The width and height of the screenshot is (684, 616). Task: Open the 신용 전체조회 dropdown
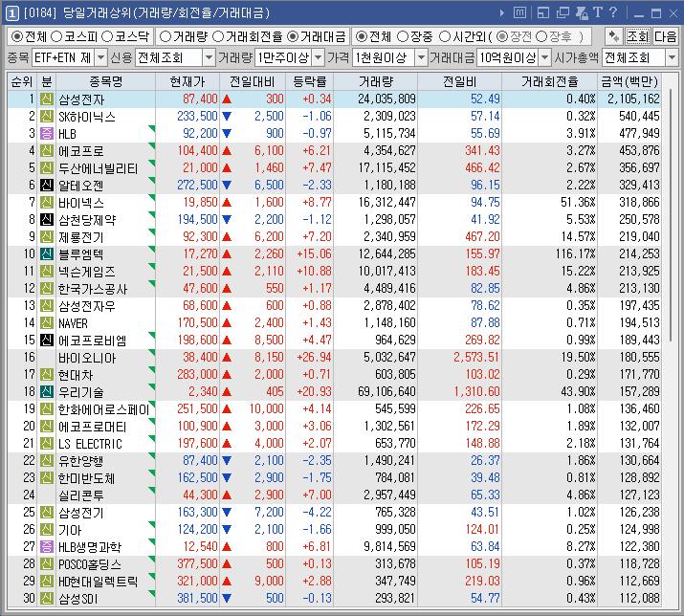(209, 57)
